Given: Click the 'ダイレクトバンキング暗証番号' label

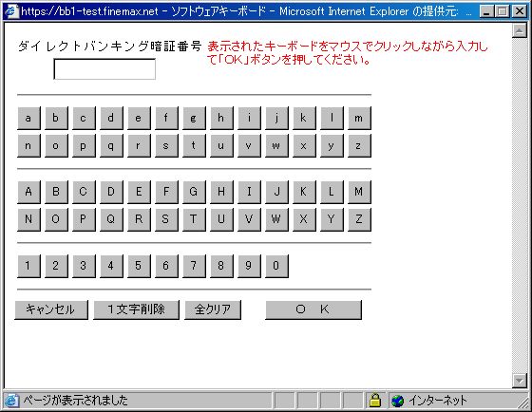Looking at the screenshot, I should (110, 47).
